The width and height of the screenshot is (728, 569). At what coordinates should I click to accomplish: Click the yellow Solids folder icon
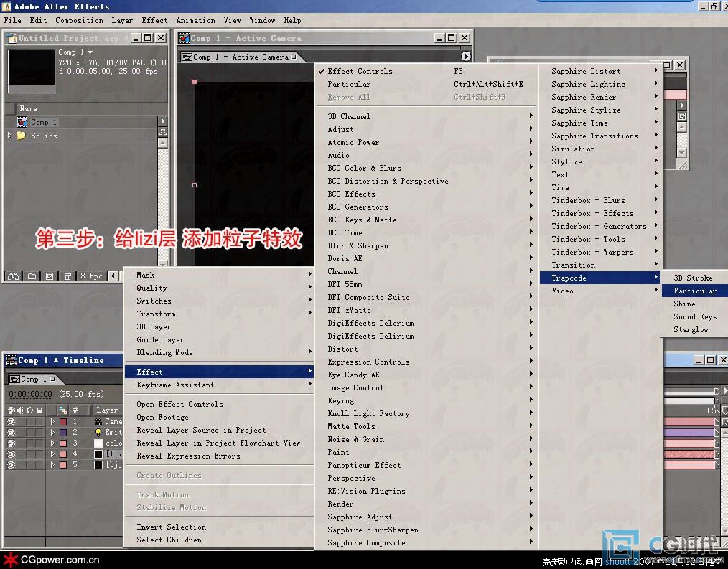(x=22, y=136)
